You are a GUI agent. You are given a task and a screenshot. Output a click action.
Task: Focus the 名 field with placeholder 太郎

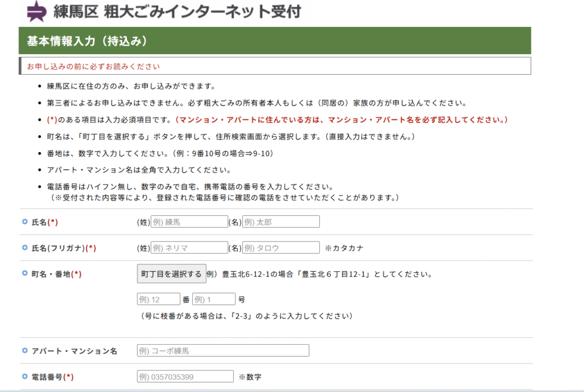coord(281,222)
